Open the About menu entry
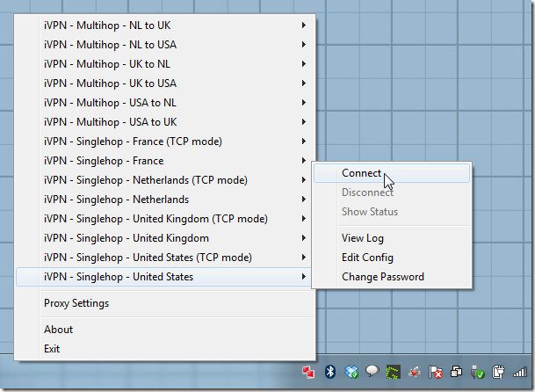This screenshot has width=535, height=392. click(164, 330)
